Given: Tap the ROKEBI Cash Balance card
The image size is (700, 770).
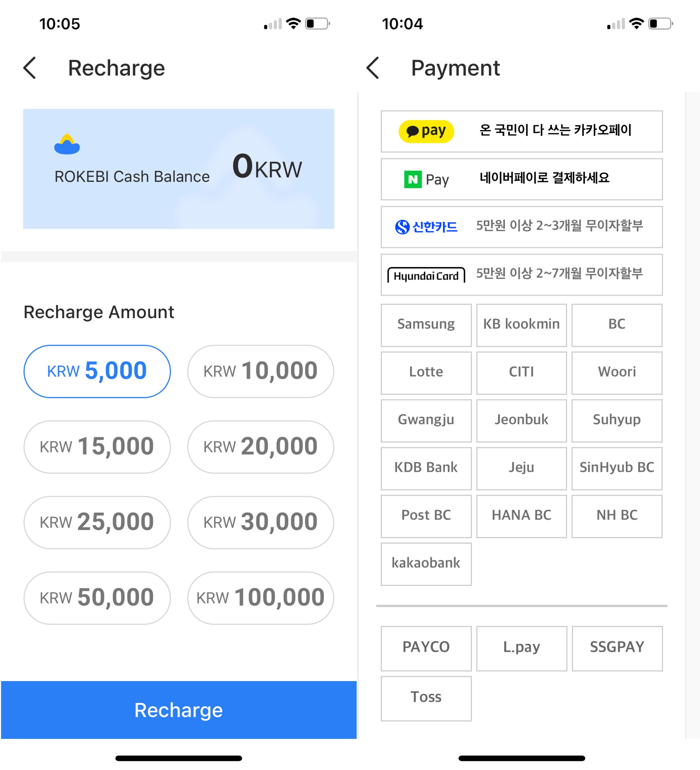Looking at the screenshot, I should (x=179, y=169).
